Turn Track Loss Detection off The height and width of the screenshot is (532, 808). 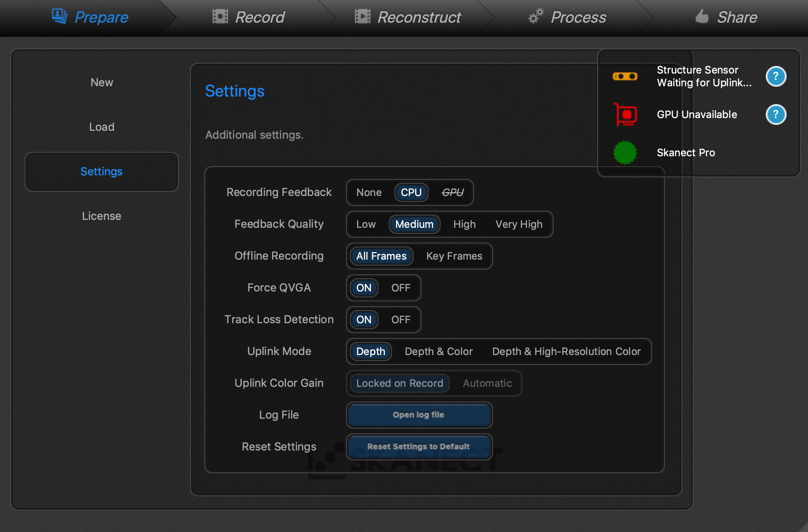click(400, 320)
